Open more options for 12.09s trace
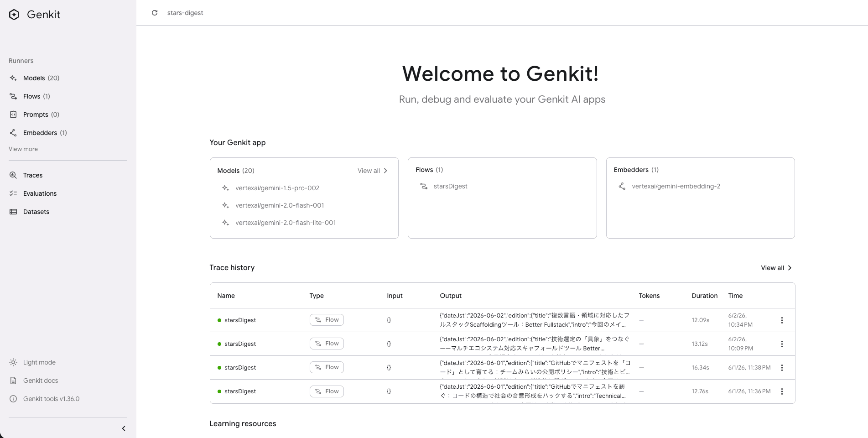Image resolution: width=868 pixels, height=438 pixels. (x=782, y=320)
